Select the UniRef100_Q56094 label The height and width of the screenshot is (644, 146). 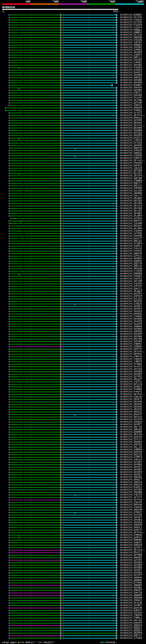tap(131, 510)
